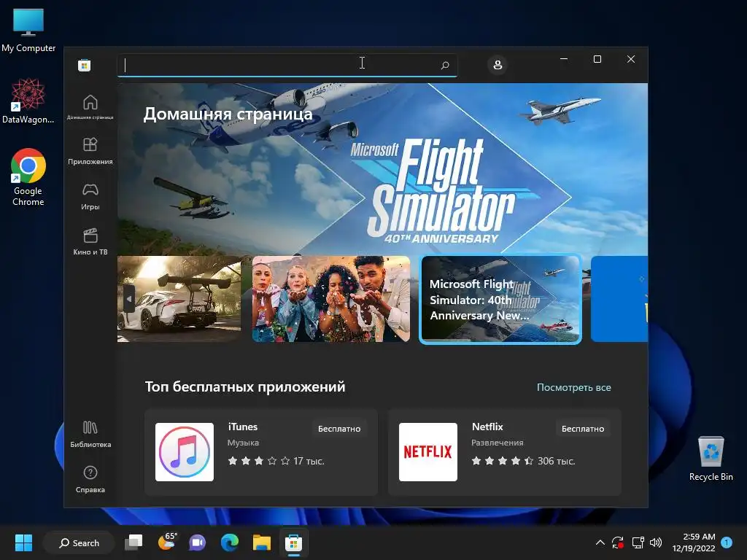Minimize the Microsoft Store window
The height and width of the screenshot is (560, 747).
coord(564,59)
